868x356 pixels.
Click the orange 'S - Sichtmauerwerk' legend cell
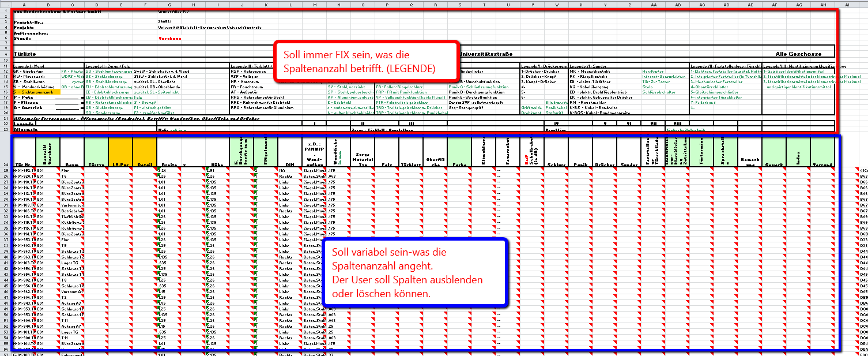click(x=36, y=92)
